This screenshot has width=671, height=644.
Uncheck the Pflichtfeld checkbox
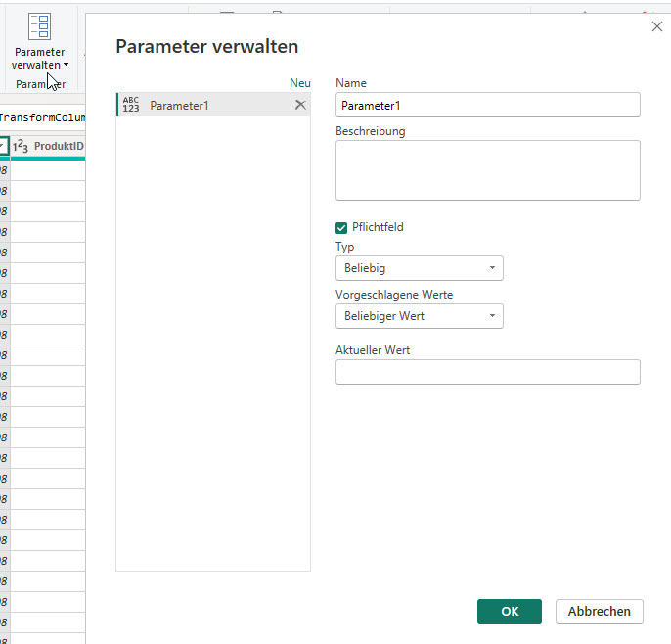341,227
